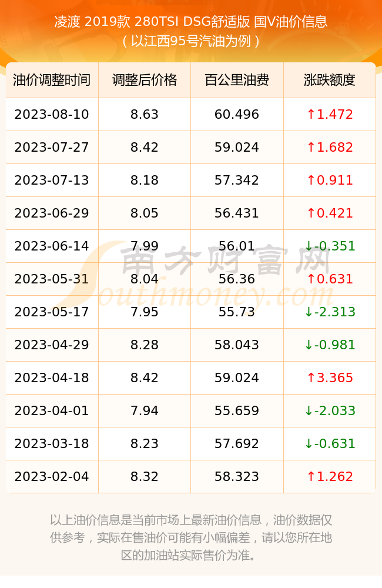382x588 pixels.
Task: Click the disclaimer text below the table
Action: click(191, 537)
